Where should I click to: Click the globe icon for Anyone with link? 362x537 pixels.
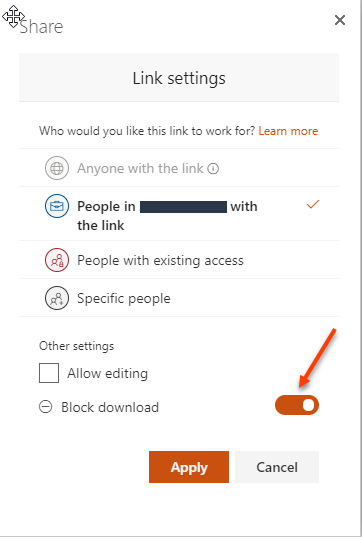(57, 168)
